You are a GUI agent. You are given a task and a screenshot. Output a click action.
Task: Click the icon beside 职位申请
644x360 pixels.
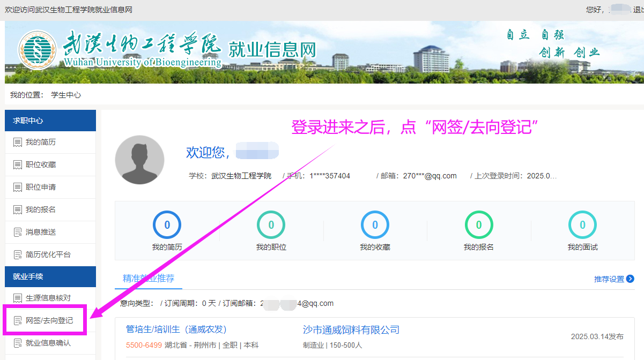coord(17,187)
